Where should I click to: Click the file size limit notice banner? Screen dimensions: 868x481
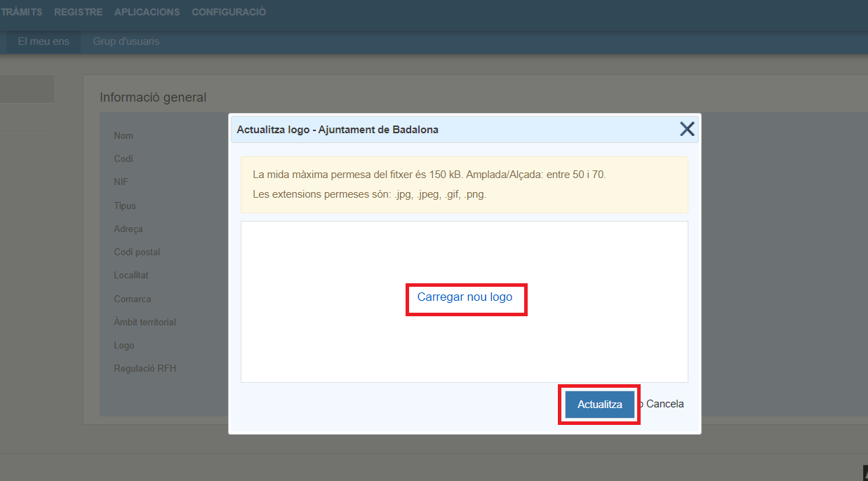[464, 184]
